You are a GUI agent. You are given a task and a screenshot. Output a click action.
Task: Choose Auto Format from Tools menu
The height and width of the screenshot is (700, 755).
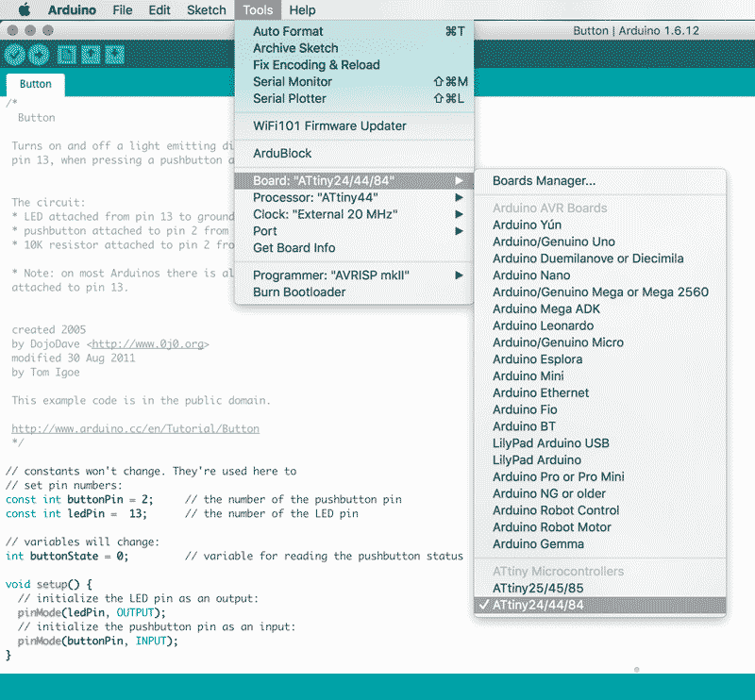pos(354,31)
